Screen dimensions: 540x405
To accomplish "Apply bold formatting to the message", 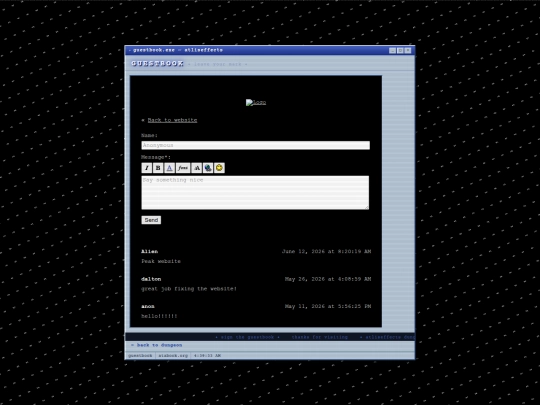I will 158,168.
